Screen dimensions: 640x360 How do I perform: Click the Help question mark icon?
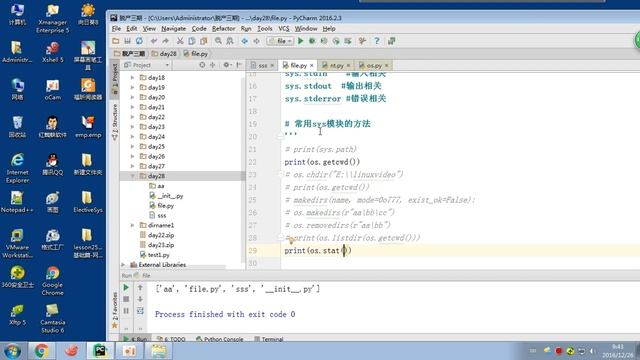click(377, 41)
